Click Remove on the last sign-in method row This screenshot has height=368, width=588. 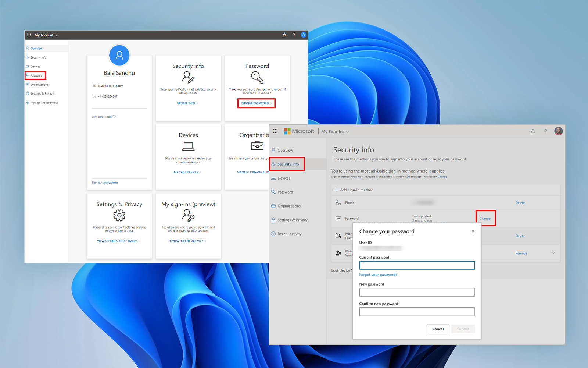[x=521, y=253]
